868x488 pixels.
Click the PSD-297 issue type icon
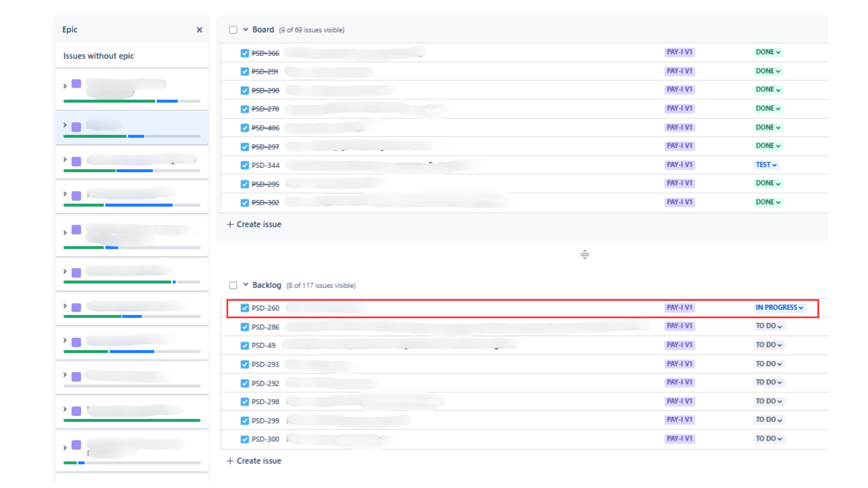(x=245, y=147)
